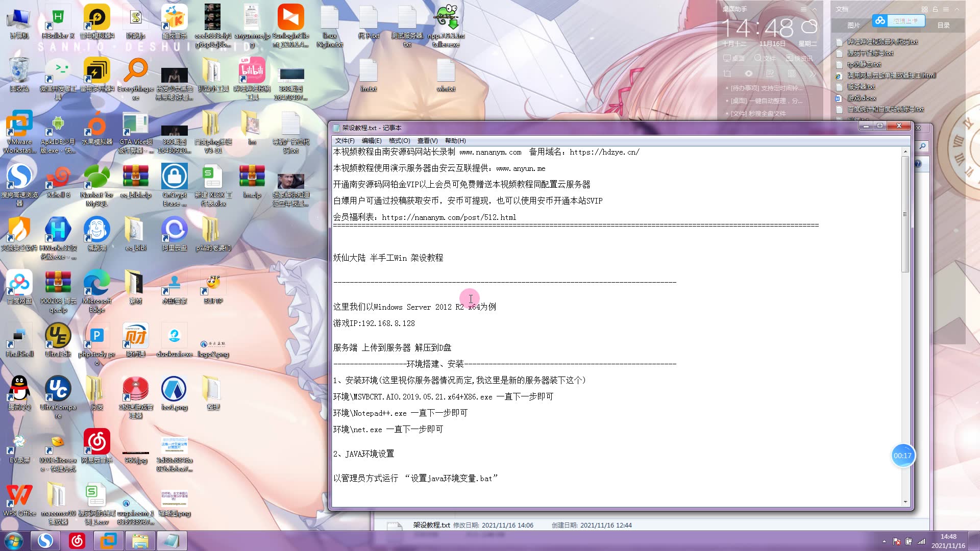Open the 编辑(E) menu in Notepad
The width and height of the screenshot is (980, 551).
[x=372, y=141]
